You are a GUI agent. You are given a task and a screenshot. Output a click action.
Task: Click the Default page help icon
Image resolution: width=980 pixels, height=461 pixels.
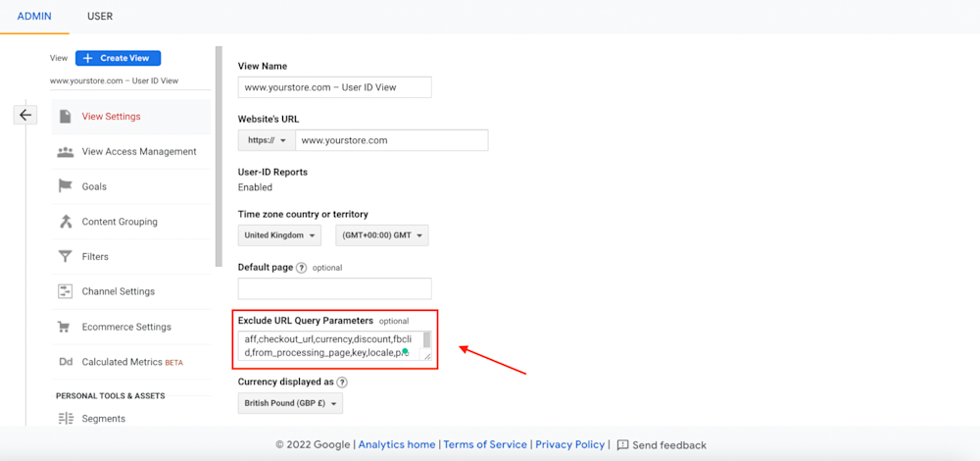point(301,268)
